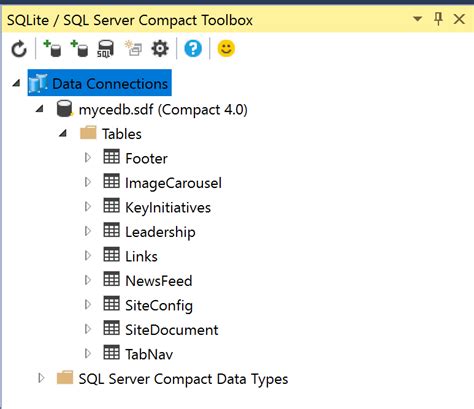This screenshot has width=474, height=409.
Task: Collapse the Tables folder
Action: tap(63, 134)
